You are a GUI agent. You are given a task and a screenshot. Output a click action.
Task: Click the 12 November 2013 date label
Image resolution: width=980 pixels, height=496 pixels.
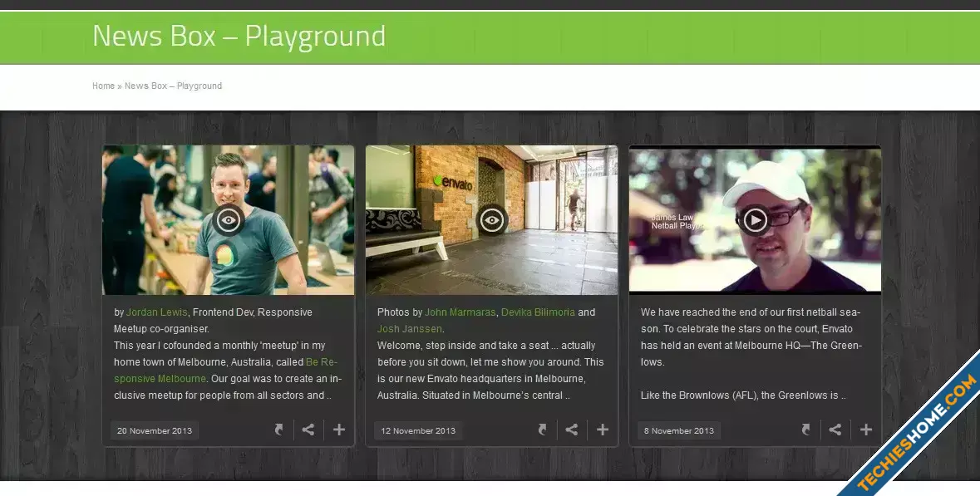418,431
